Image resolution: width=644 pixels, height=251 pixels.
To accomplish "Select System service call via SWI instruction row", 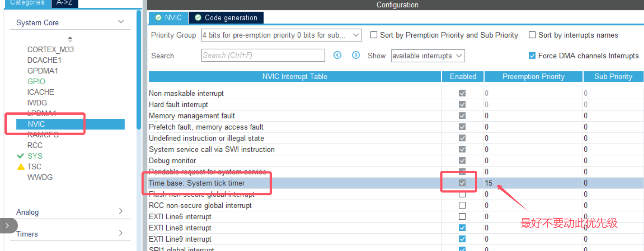I will (x=396, y=149).
